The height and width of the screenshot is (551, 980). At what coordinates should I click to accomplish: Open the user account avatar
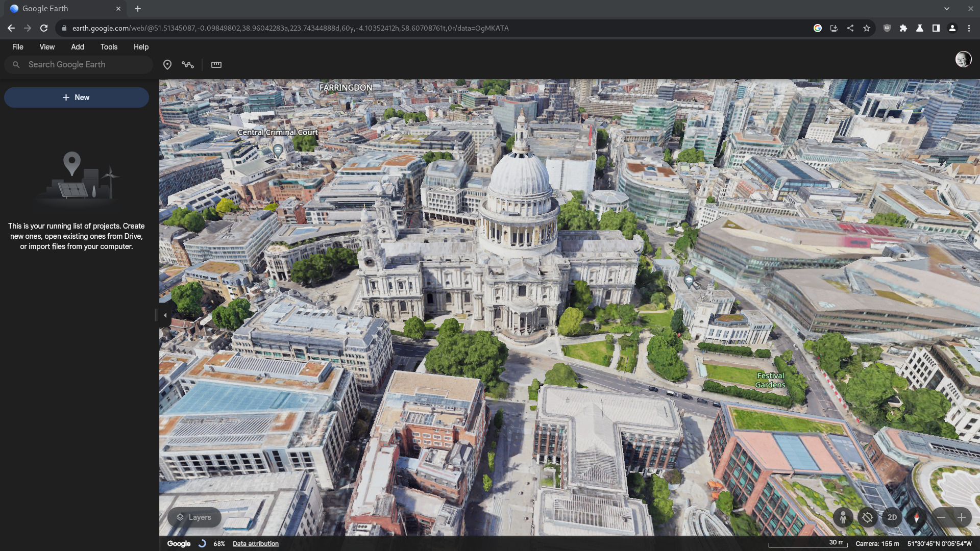[963, 59]
